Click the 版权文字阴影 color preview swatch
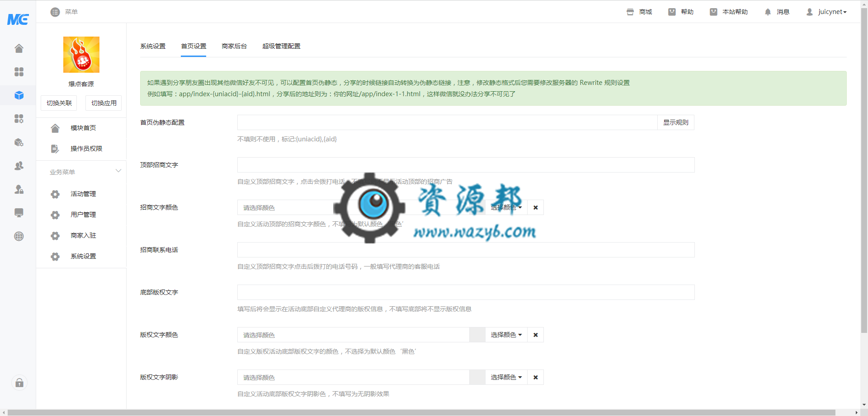The width and height of the screenshot is (868, 416). pyautogui.click(x=477, y=378)
